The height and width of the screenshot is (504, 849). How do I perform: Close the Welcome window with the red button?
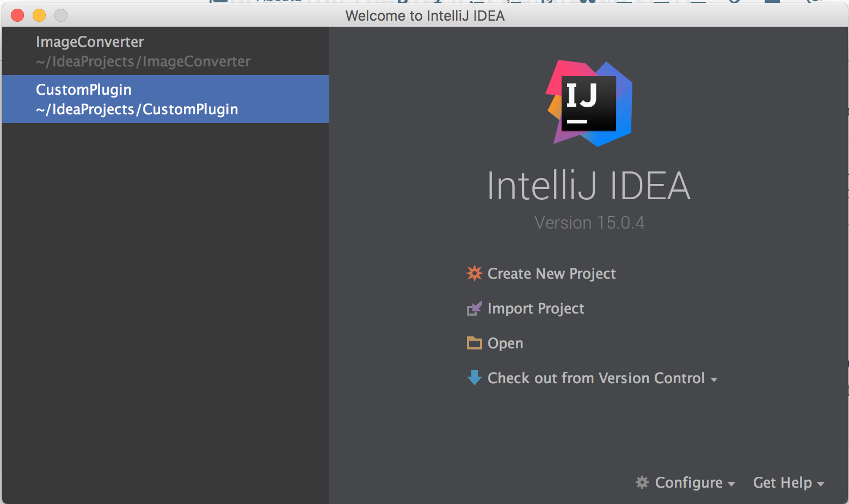[x=17, y=15]
